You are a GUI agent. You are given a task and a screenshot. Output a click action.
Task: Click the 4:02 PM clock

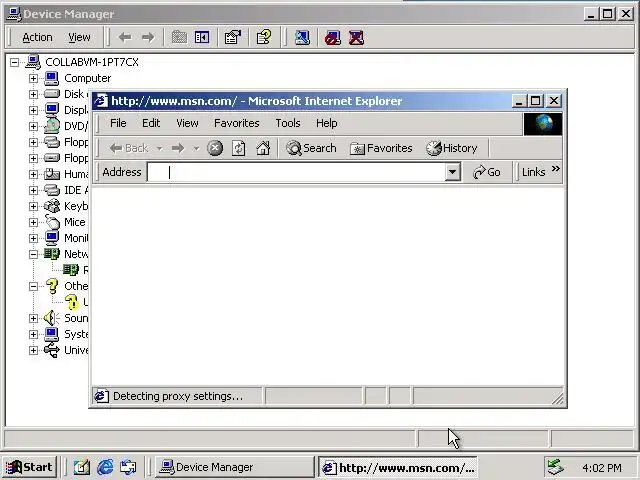pos(602,467)
